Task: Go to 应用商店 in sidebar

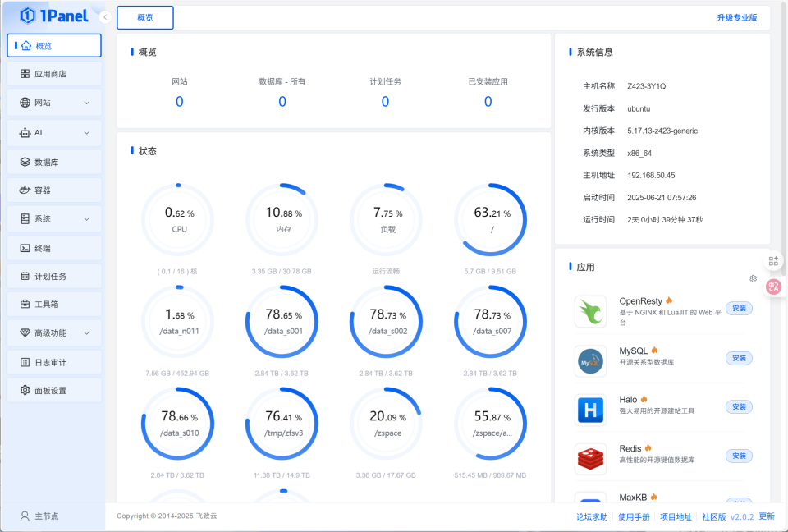Action: [54, 73]
